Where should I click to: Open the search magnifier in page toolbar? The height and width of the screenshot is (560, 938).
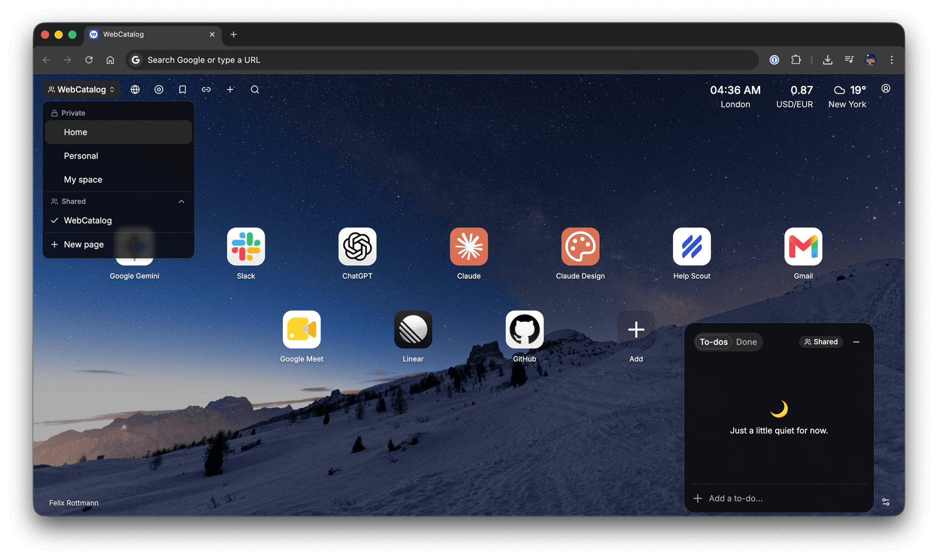pos(255,89)
